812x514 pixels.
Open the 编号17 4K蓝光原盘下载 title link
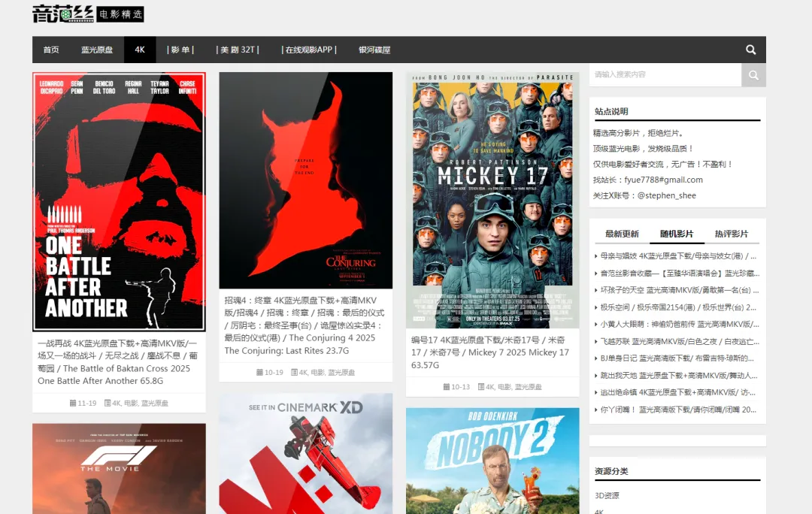coord(491,352)
